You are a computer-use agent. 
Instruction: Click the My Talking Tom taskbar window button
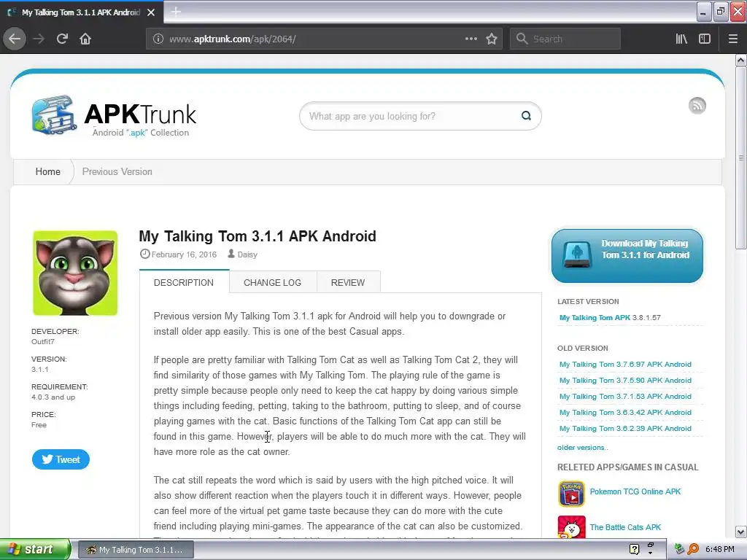(x=136, y=550)
